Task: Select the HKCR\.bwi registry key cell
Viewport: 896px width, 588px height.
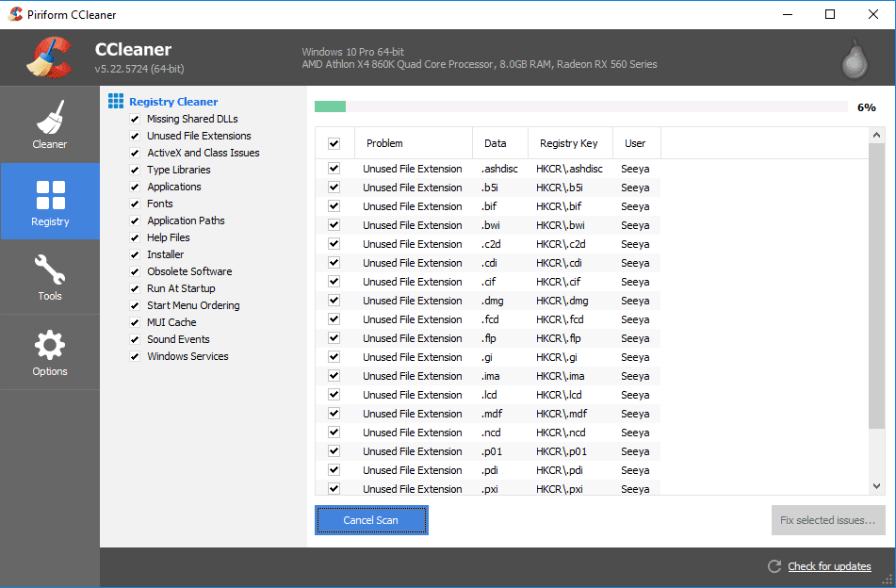Action: [560, 225]
